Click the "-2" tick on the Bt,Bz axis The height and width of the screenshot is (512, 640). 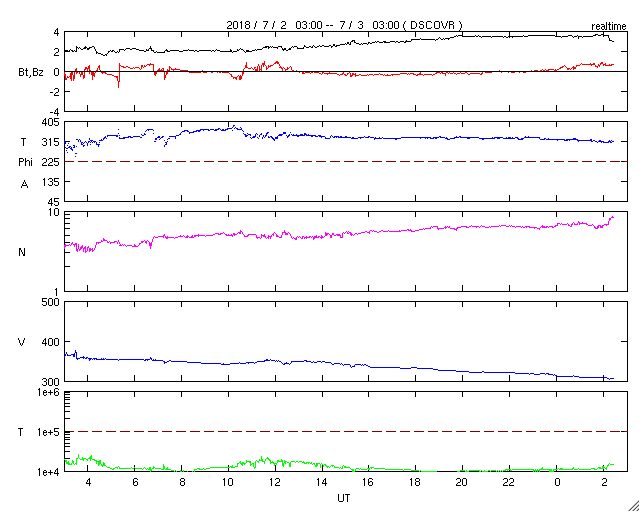53,92
